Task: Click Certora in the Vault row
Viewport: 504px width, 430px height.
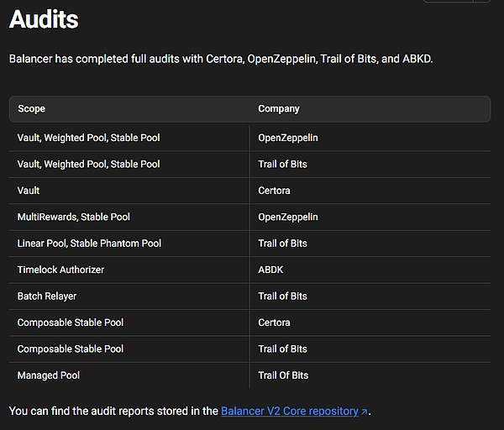Action: 274,191
